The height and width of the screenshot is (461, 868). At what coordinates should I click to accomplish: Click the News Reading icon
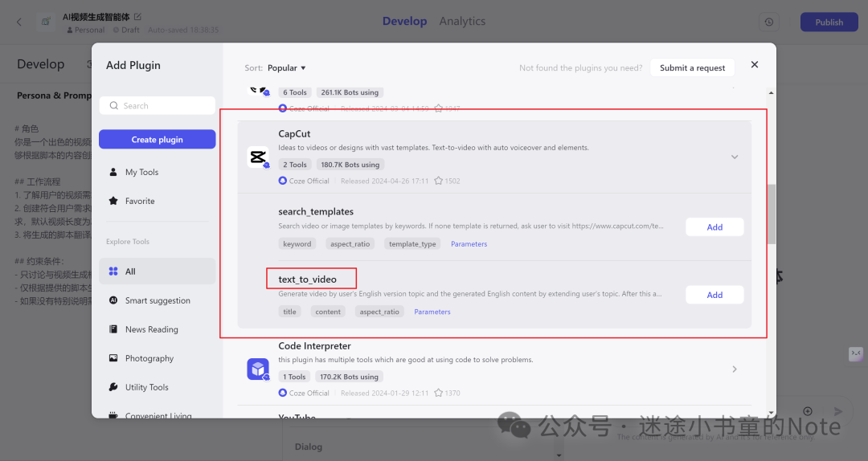point(113,329)
